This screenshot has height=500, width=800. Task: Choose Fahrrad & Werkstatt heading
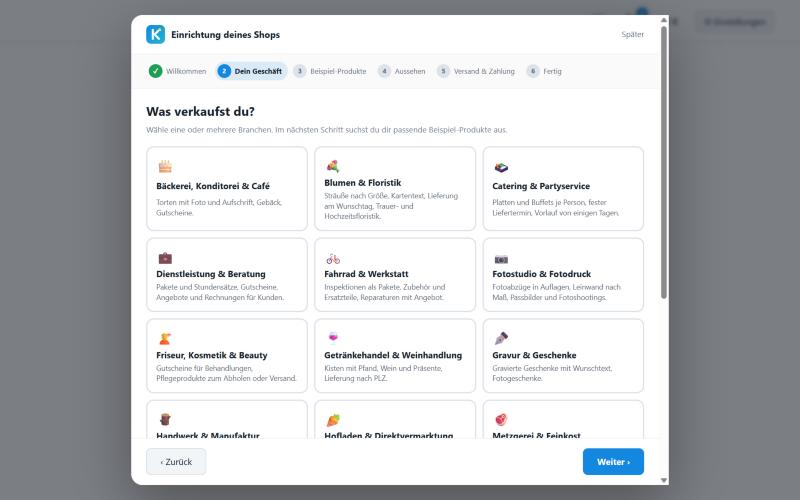[x=366, y=274]
